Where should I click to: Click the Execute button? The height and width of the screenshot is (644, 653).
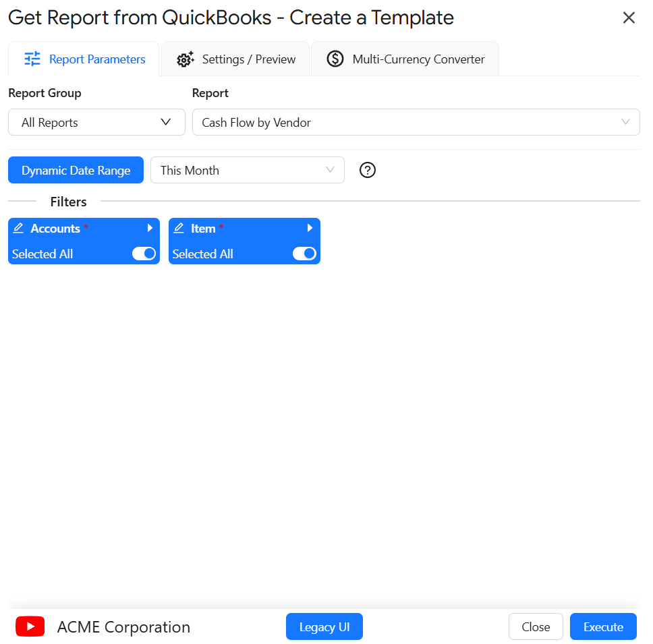tap(603, 626)
